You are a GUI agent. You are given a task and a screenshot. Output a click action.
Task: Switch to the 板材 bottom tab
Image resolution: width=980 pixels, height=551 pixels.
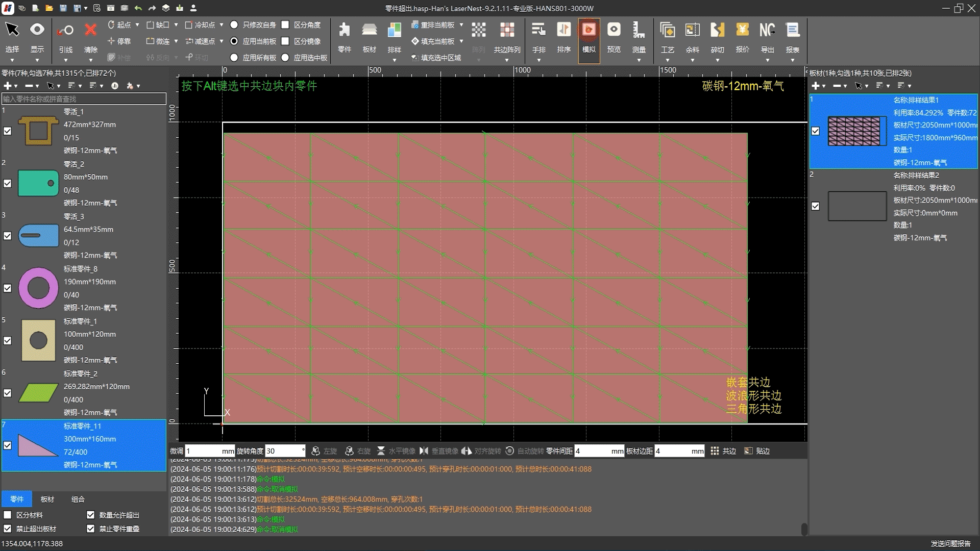pos(47,499)
